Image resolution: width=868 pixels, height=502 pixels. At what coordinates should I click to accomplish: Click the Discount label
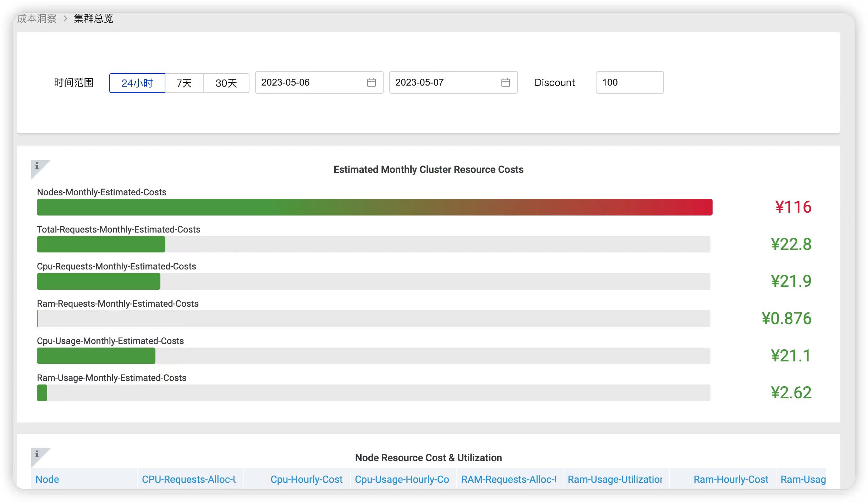click(x=555, y=83)
